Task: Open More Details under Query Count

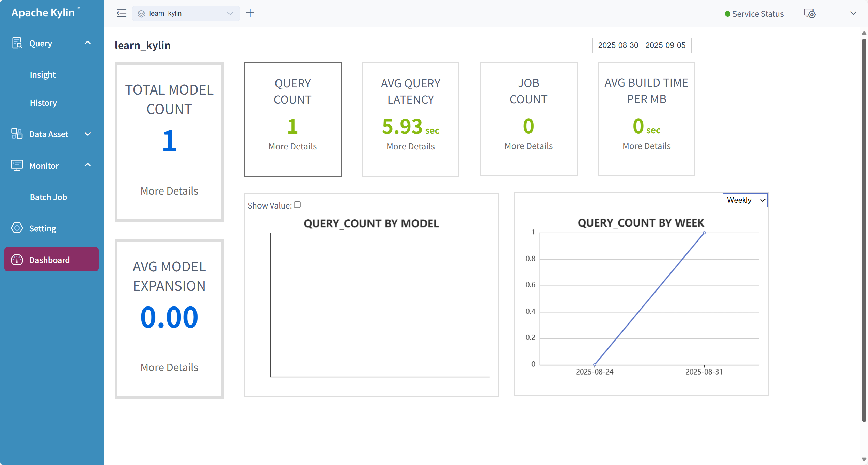Action: 293,146
